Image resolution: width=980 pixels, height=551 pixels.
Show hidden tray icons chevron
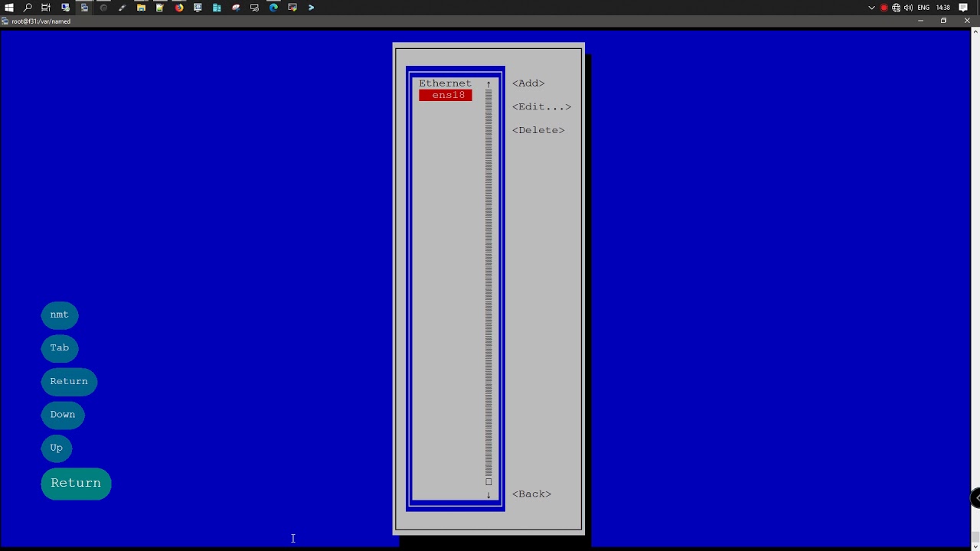871,8
